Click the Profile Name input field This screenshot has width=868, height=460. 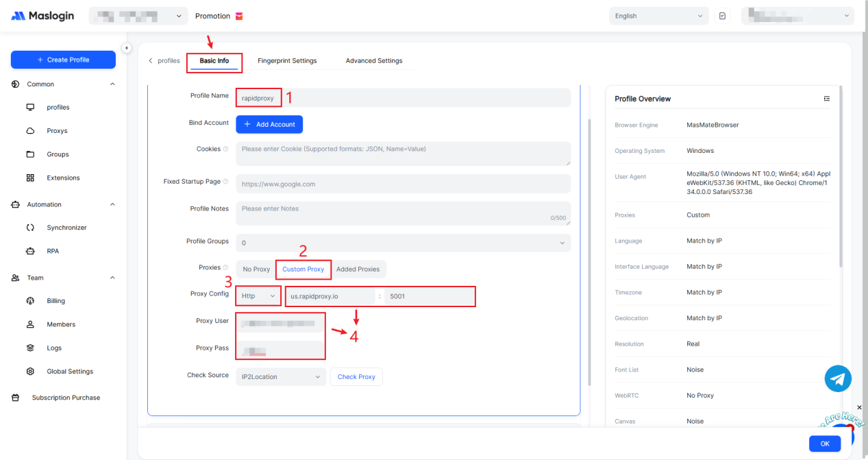pyautogui.click(x=403, y=98)
